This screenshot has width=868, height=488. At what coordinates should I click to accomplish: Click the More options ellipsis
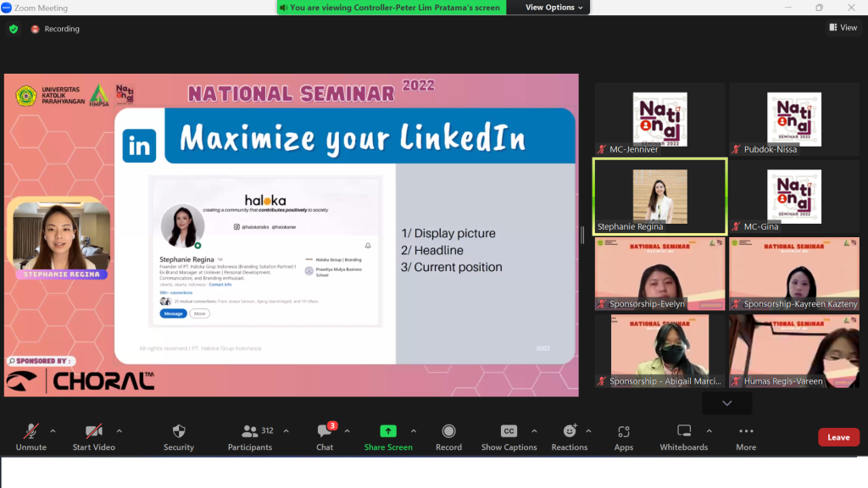[746, 431]
